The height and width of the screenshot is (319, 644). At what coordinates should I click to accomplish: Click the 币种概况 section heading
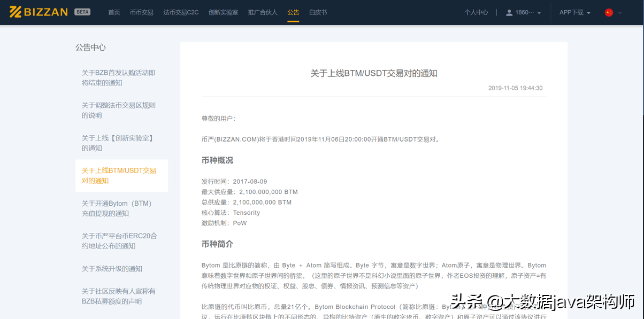click(x=217, y=160)
